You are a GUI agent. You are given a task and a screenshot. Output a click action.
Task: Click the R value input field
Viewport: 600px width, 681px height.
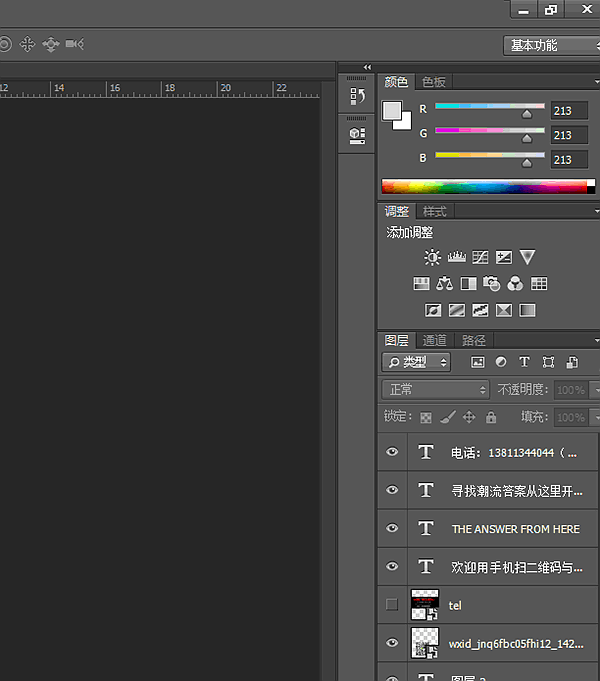click(x=568, y=109)
